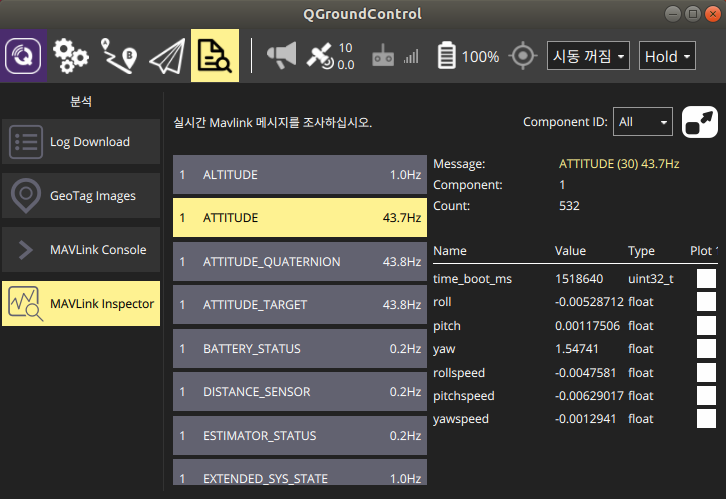
Task: Click the MAVLink Inspector chart icon
Action: click(x=26, y=304)
